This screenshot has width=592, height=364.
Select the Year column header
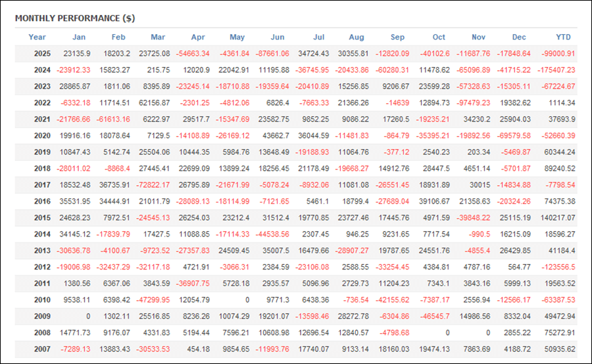tap(37, 37)
